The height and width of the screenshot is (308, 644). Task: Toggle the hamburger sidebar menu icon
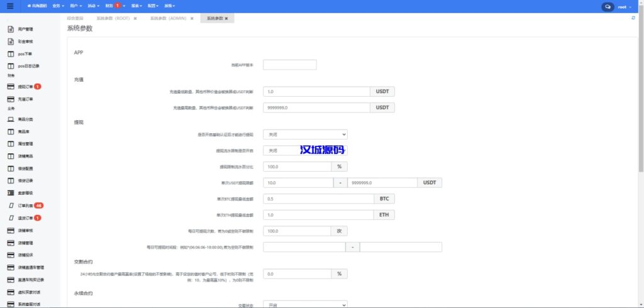[x=10, y=6]
